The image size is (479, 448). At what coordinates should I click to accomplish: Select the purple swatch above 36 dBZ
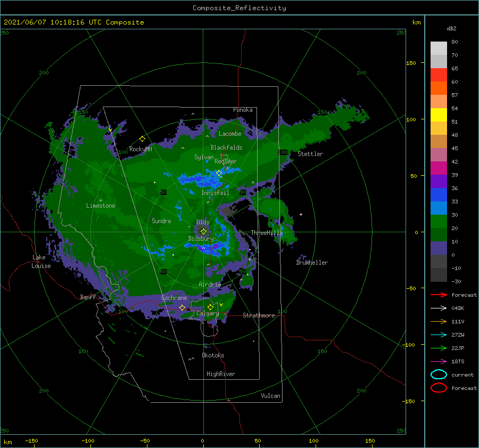[439, 181]
